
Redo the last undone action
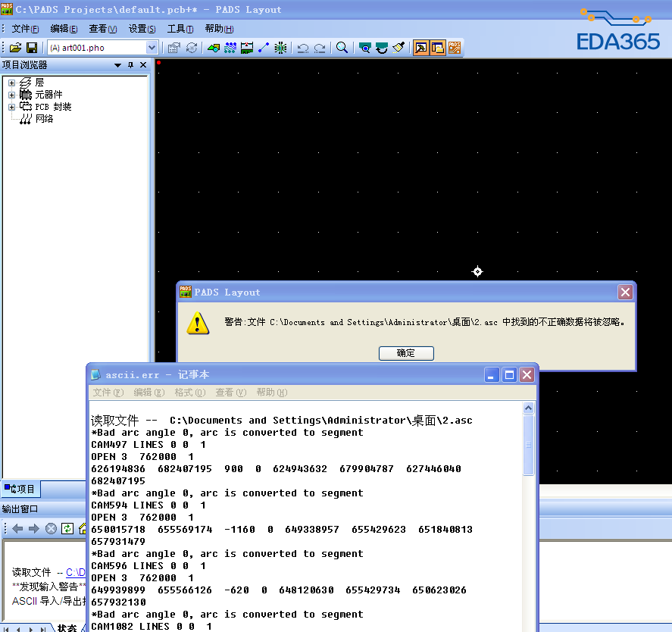pos(320,48)
